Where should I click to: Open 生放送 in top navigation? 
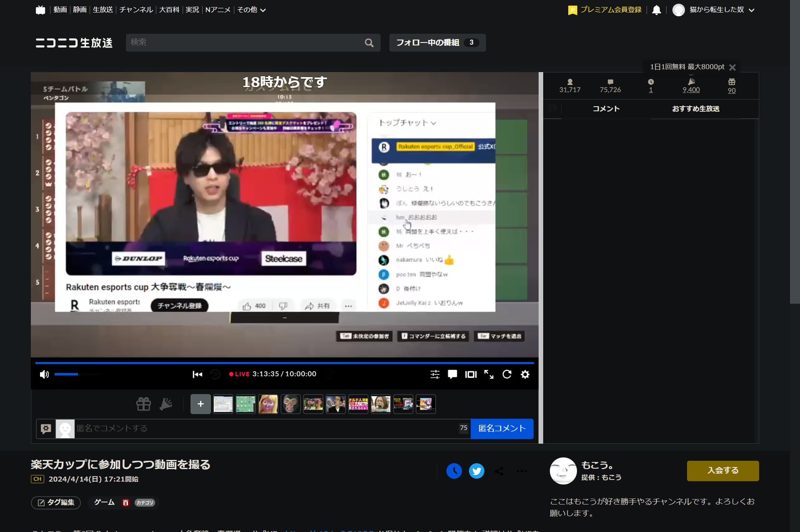coord(103,10)
